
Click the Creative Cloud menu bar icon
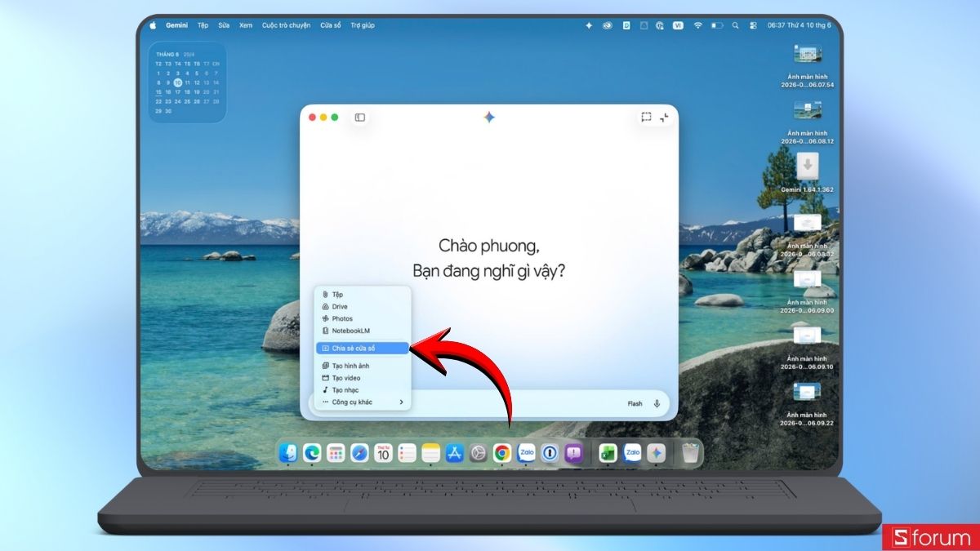pos(608,25)
